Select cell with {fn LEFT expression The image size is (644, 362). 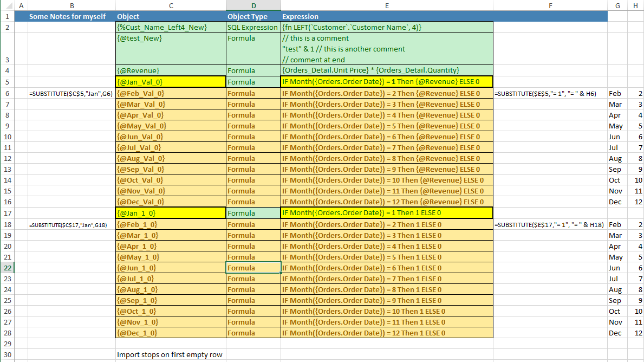click(x=387, y=27)
